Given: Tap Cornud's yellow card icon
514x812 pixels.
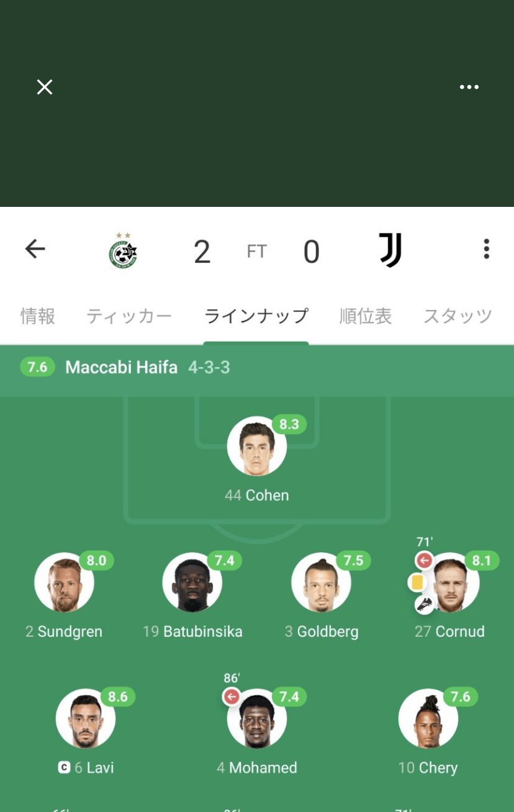Looking at the screenshot, I should 417,583.
